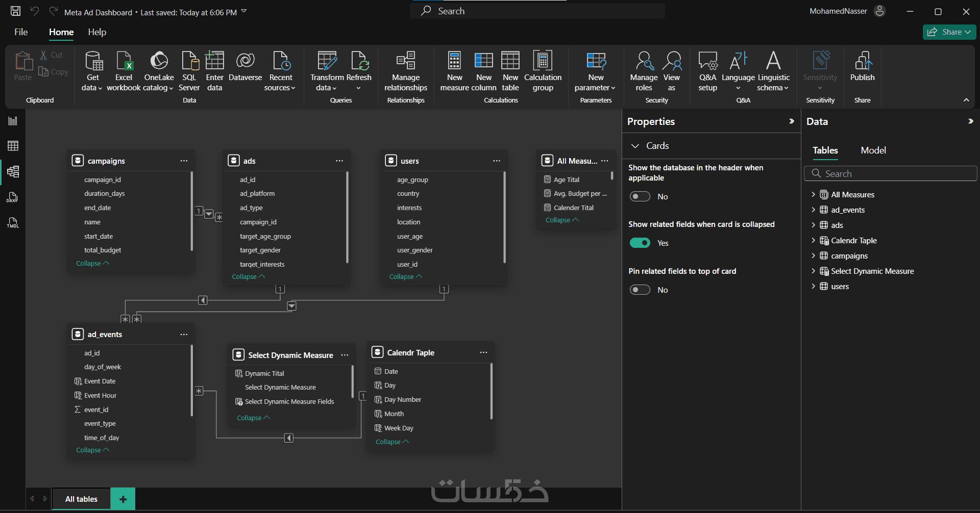Enable Pin related fields to top
980x513 pixels.
point(640,290)
